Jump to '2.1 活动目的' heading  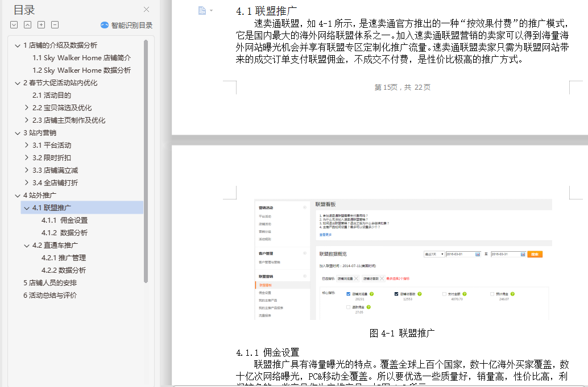tap(51, 95)
